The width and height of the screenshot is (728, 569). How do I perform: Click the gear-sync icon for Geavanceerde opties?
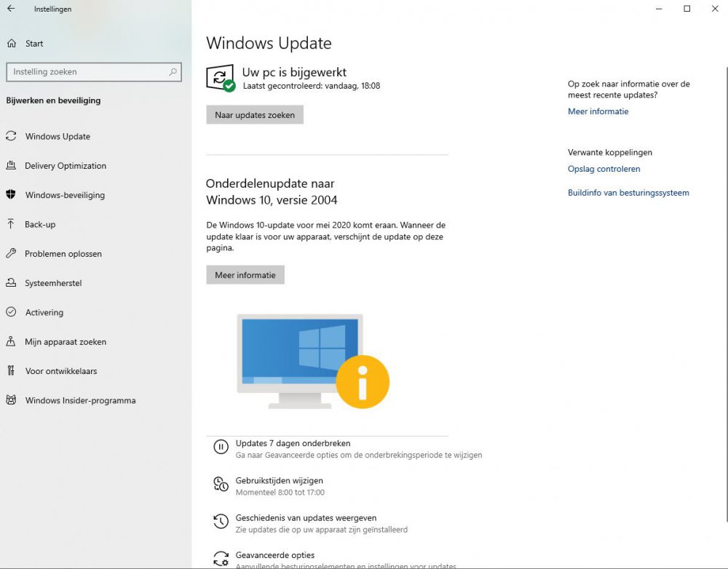tap(221, 558)
